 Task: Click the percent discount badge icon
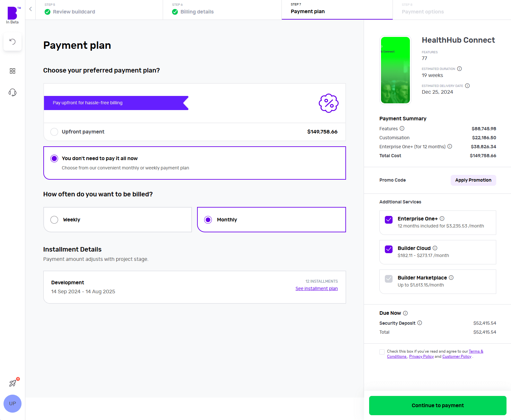tap(329, 103)
